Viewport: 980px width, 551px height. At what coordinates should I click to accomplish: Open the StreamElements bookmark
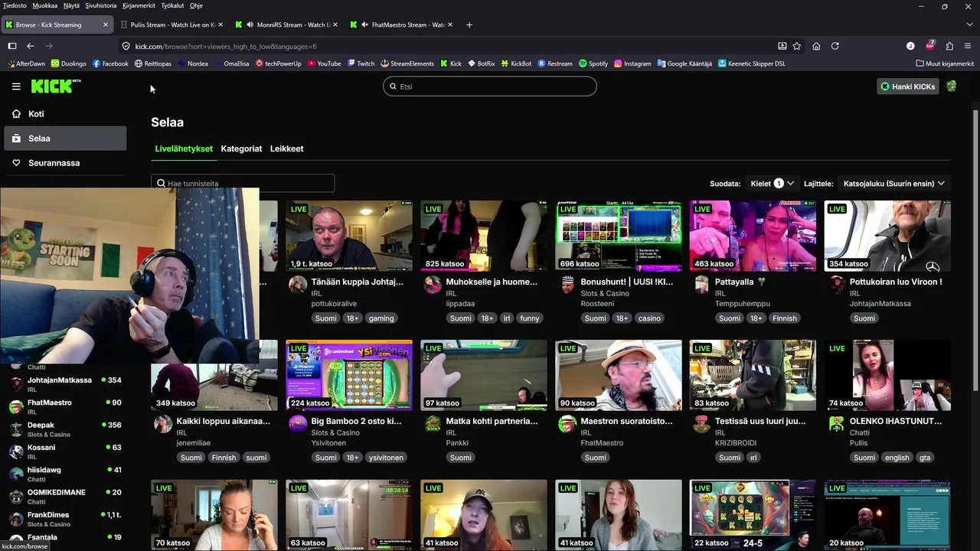point(407,64)
